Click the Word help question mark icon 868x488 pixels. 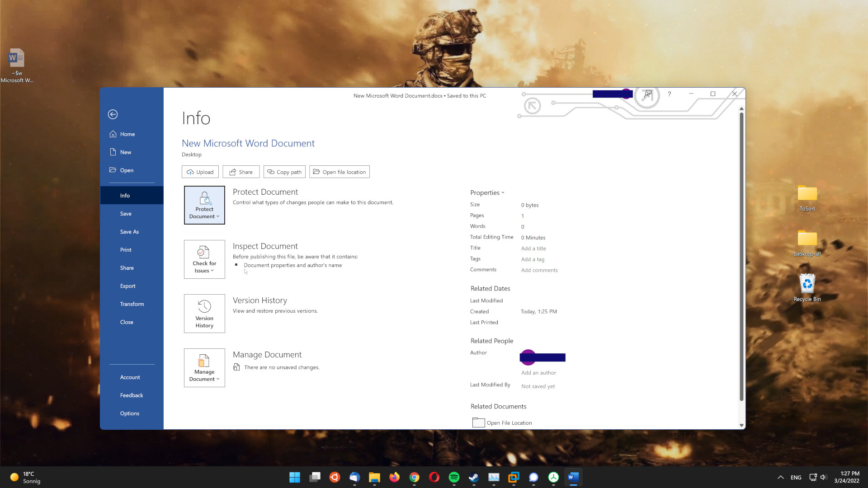point(670,94)
